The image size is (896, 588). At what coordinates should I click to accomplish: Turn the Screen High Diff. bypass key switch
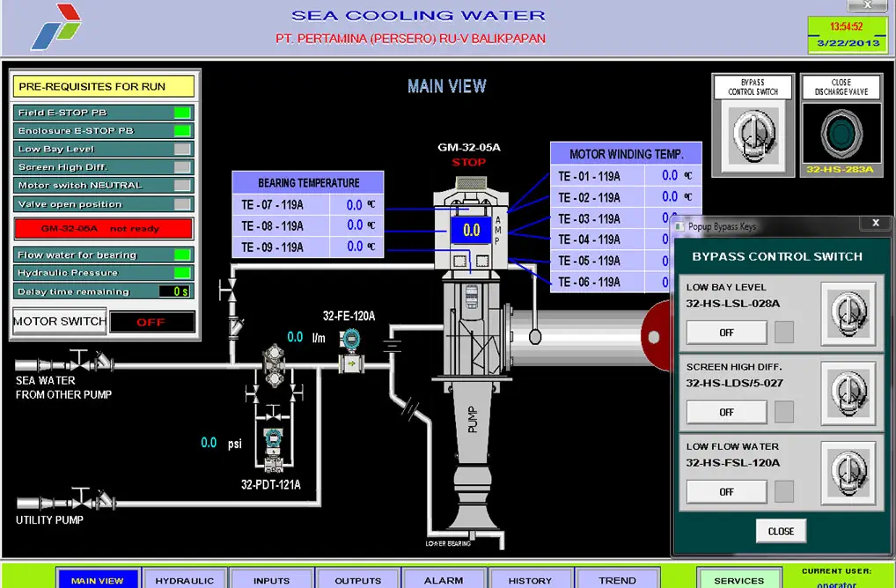848,393
